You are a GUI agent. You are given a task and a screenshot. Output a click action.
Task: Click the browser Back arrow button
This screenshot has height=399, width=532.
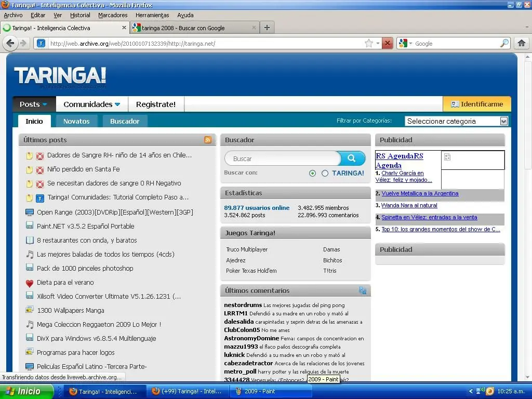tap(10, 43)
